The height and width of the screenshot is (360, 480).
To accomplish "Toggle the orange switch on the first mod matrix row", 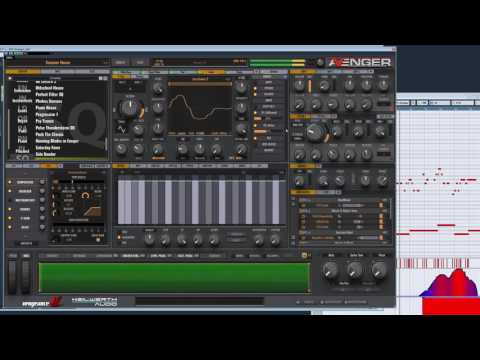I will [381, 205].
